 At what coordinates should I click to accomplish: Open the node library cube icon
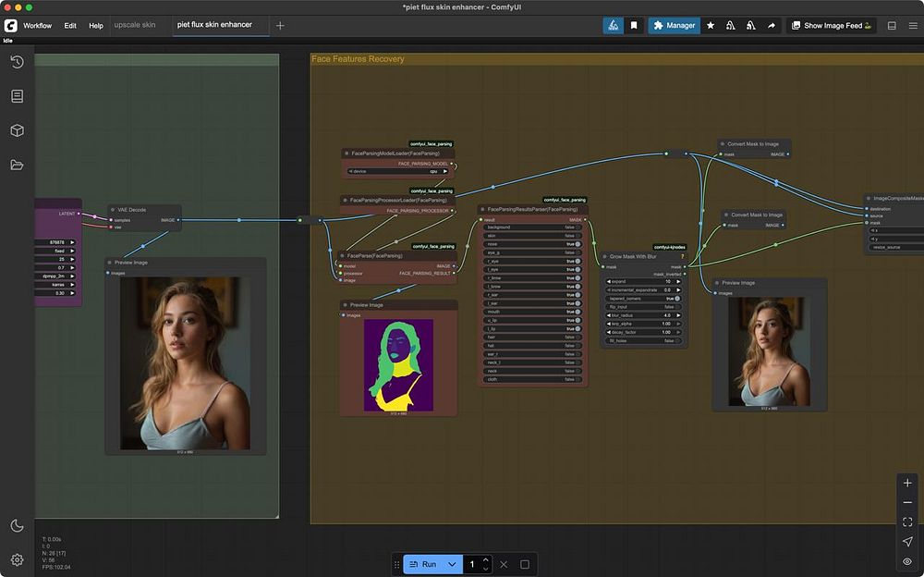pyautogui.click(x=17, y=130)
